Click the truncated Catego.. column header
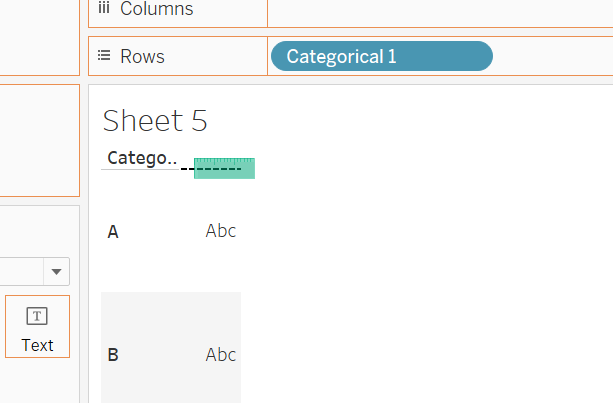Image resolution: width=613 pixels, height=403 pixels. click(x=141, y=158)
